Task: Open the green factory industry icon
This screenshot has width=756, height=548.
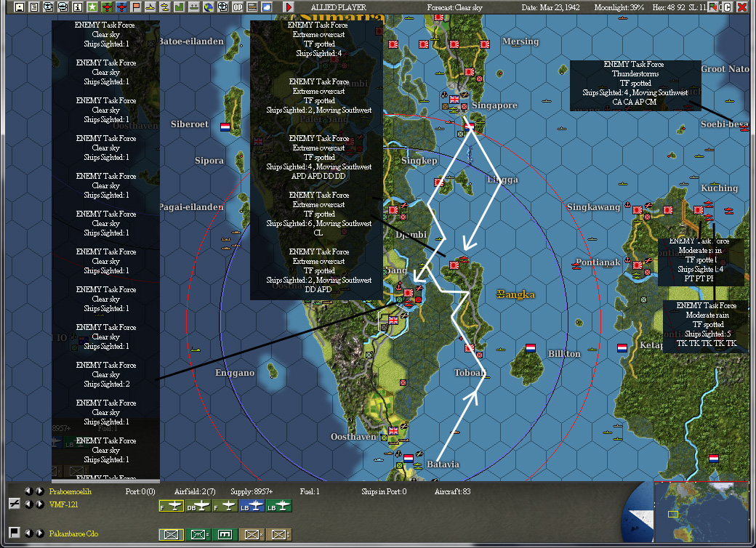Action: coord(179,7)
